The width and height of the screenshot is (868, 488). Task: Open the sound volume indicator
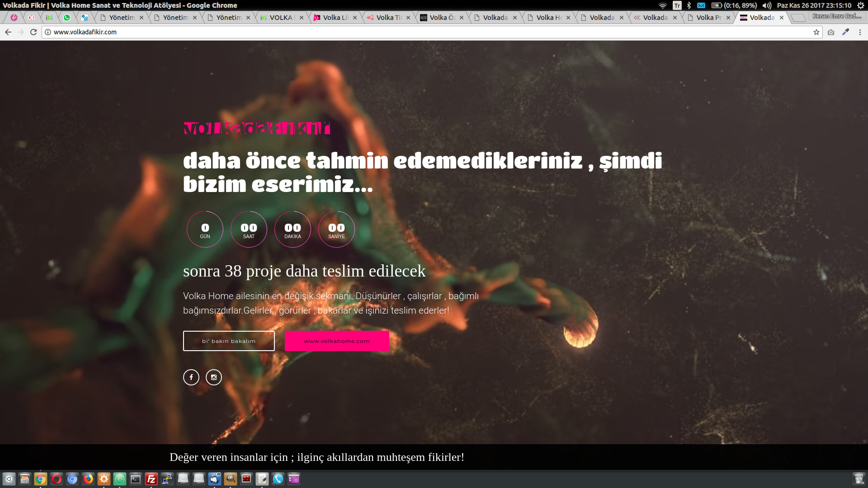coord(767,5)
